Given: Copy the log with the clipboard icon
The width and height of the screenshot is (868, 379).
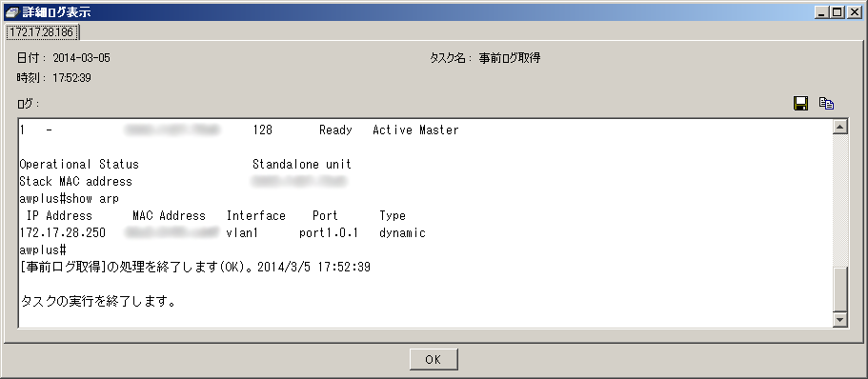Looking at the screenshot, I should coord(826,104).
